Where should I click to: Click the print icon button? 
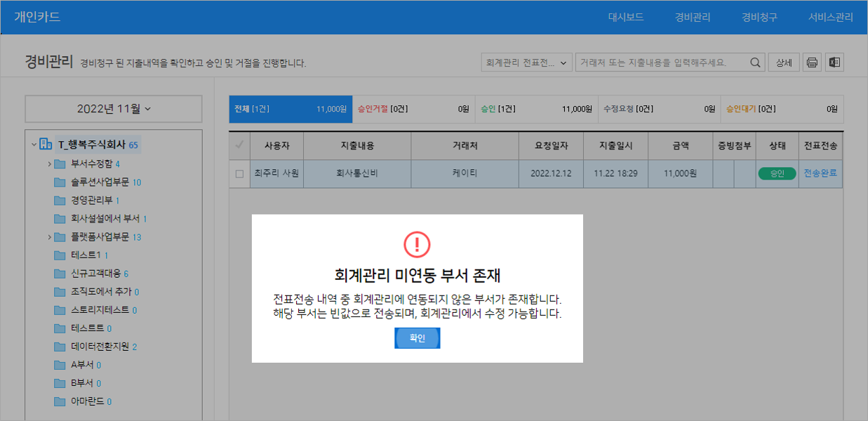click(812, 62)
